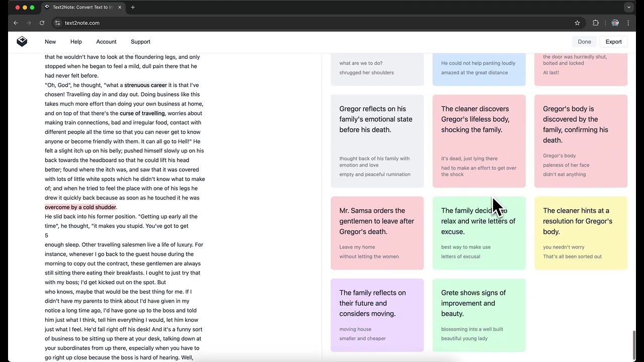
Task: Select card: family decides to relax
Action: click(x=479, y=233)
